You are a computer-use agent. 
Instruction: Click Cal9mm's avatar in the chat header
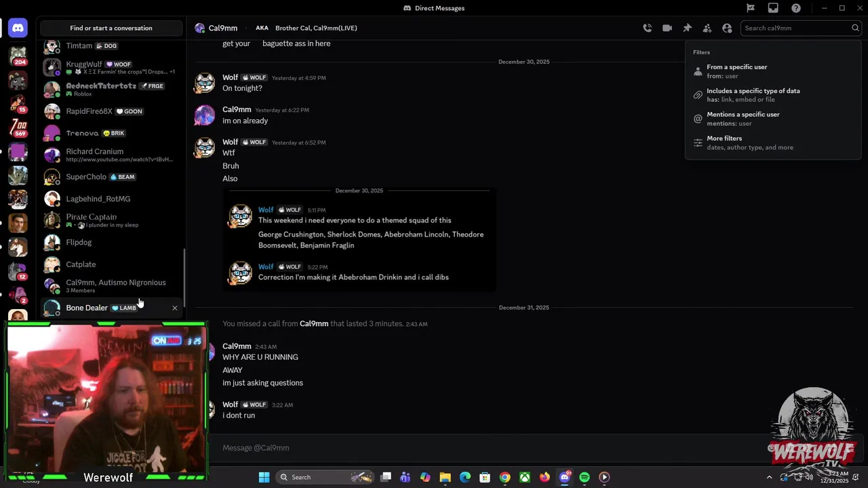[x=199, y=28]
